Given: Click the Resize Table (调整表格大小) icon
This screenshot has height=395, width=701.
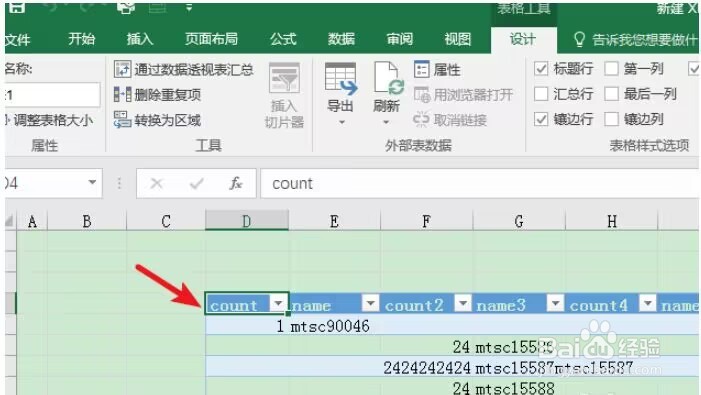Looking at the screenshot, I should click(8, 120).
